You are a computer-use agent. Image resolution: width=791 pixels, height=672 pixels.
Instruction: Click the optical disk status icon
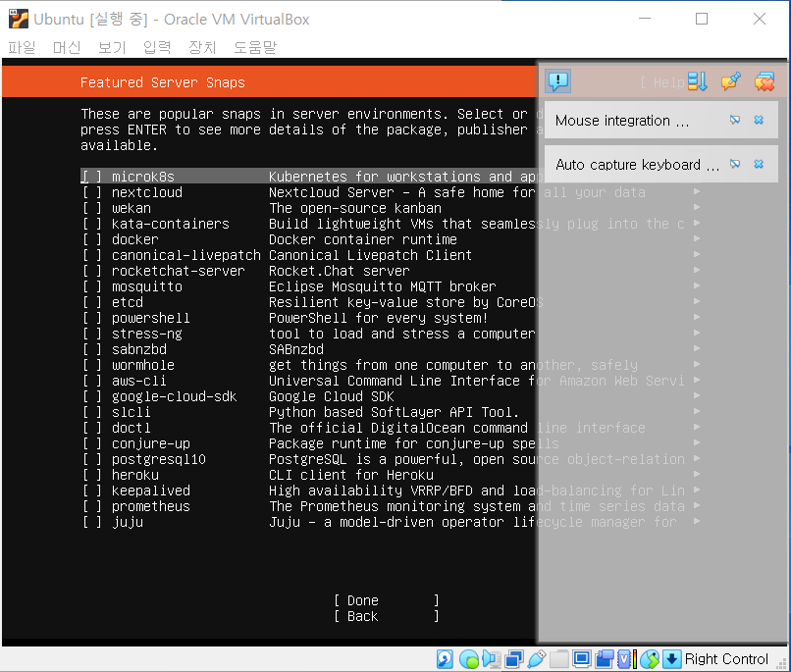[469, 659]
